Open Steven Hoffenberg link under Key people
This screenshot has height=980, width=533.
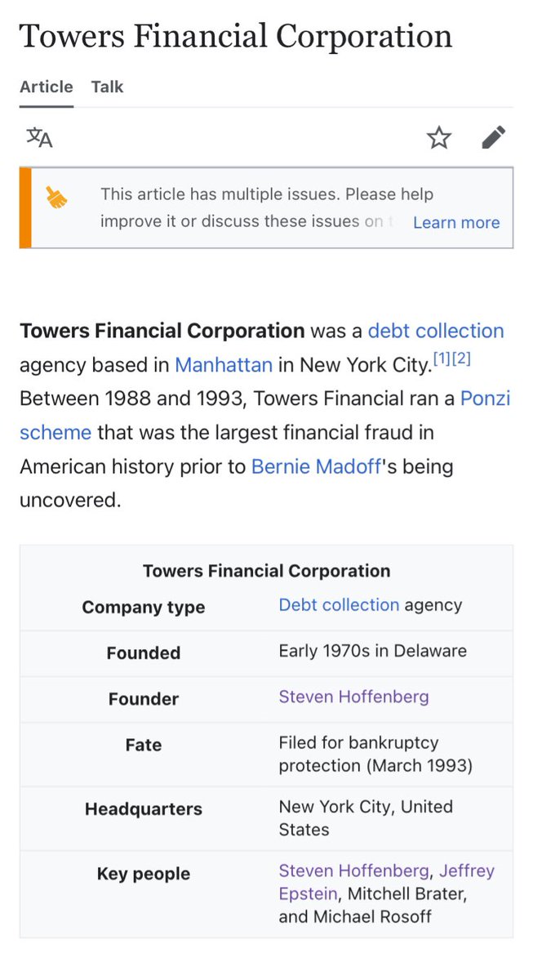(x=353, y=871)
